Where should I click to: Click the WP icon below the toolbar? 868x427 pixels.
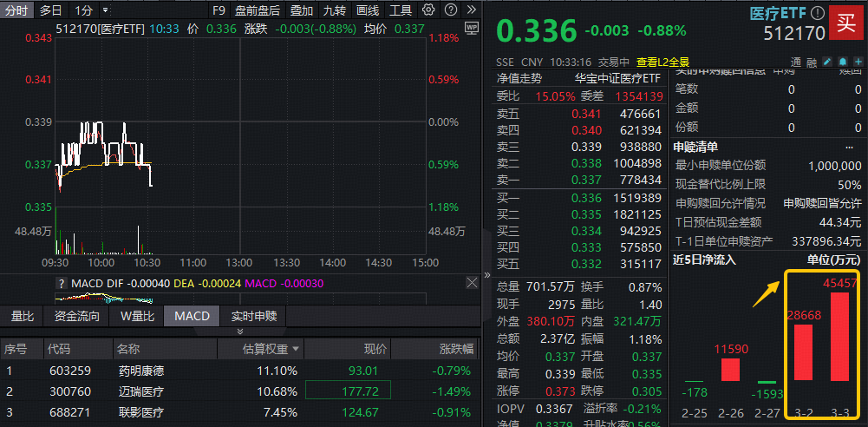tap(471, 29)
